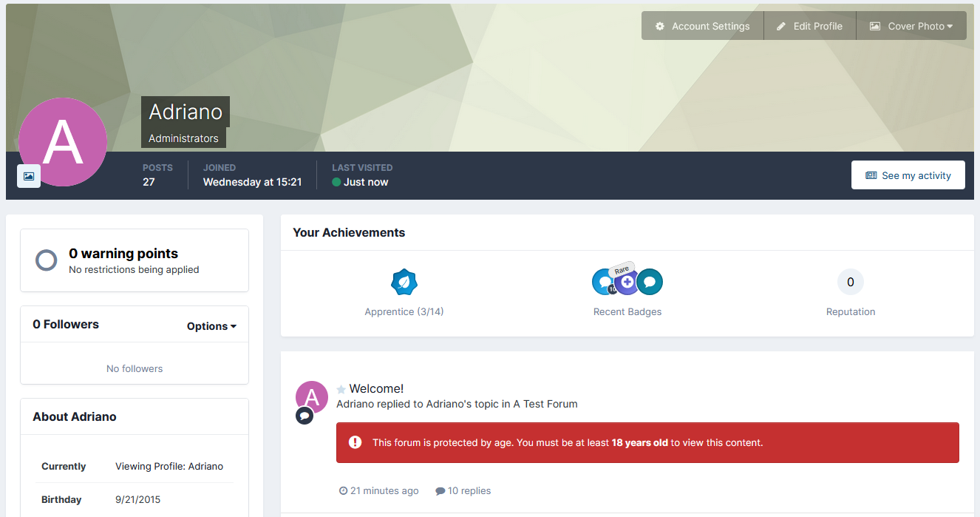Click the blue first badge in Recent Badges

[x=603, y=282]
